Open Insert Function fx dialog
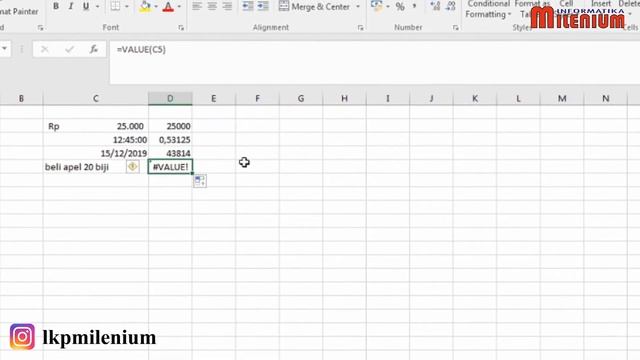640x360 pixels. coord(94,49)
